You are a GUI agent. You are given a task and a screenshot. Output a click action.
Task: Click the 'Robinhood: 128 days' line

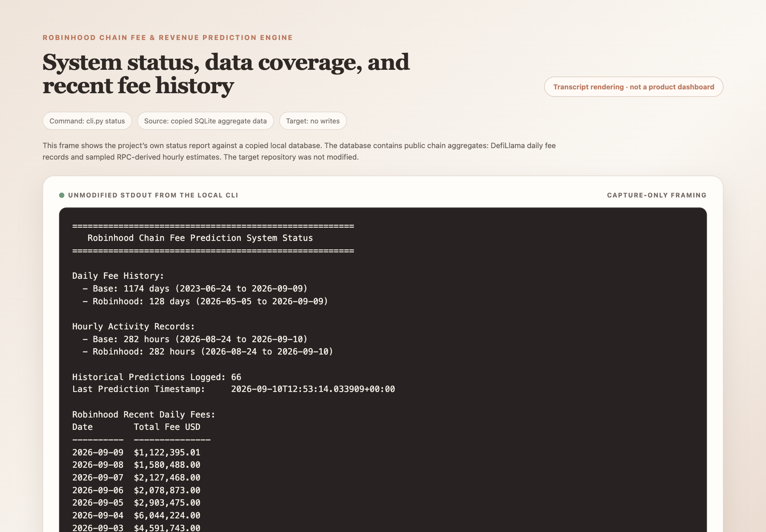tap(205, 301)
